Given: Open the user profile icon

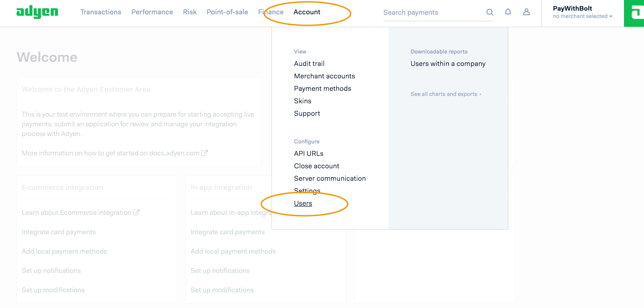Looking at the screenshot, I should tap(526, 12).
